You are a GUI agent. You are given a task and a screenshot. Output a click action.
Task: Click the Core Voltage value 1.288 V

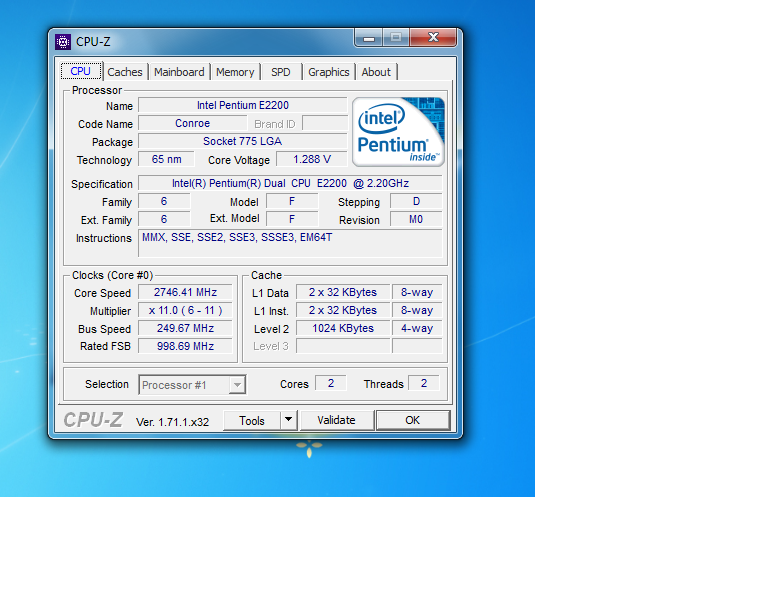click(312, 160)
